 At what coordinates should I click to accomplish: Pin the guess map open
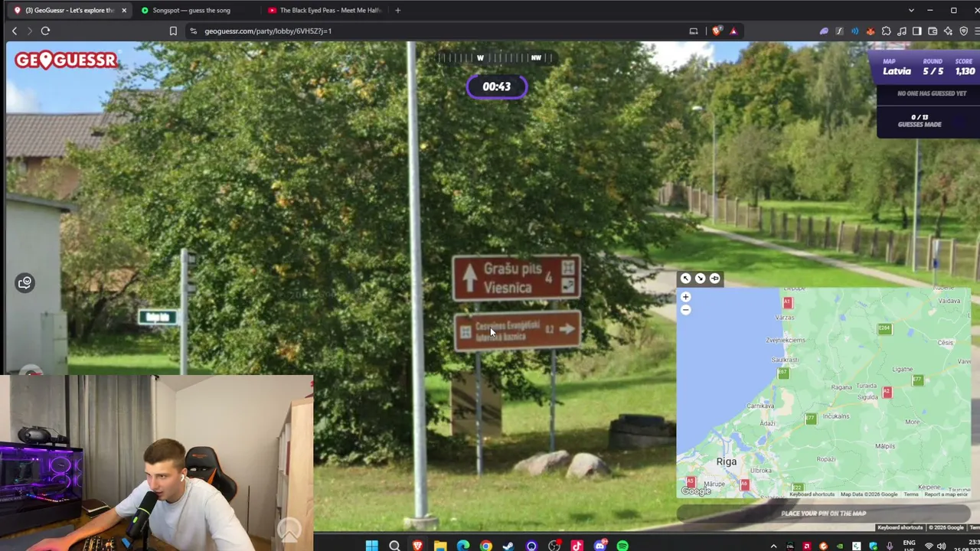click(x=714, y=279)
